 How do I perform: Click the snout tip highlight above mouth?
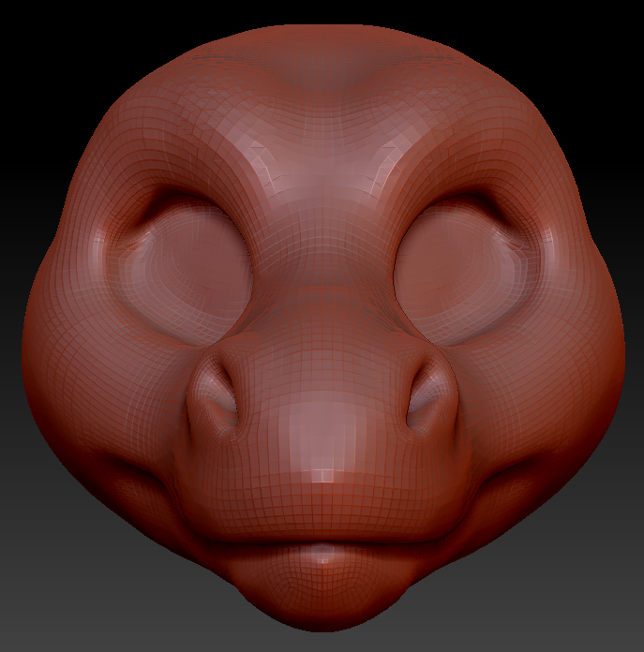[x=324, y=475]
